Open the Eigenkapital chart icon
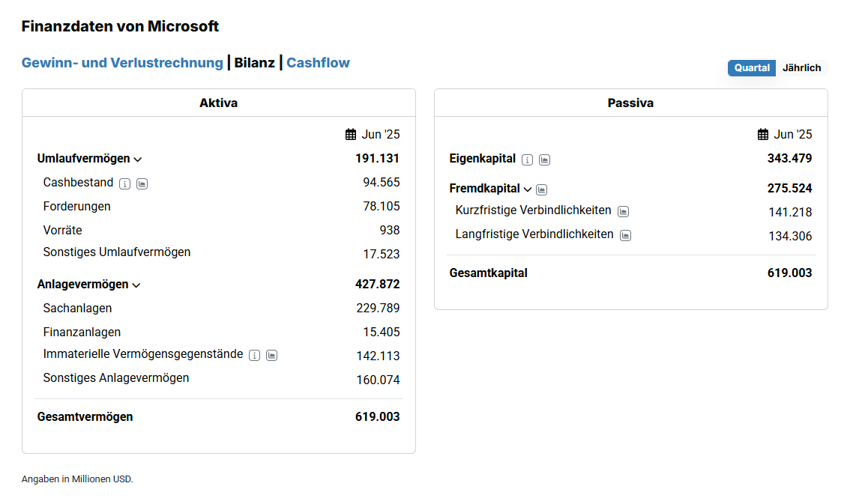This screenshot has height=504, width=865. coord(544,160)
